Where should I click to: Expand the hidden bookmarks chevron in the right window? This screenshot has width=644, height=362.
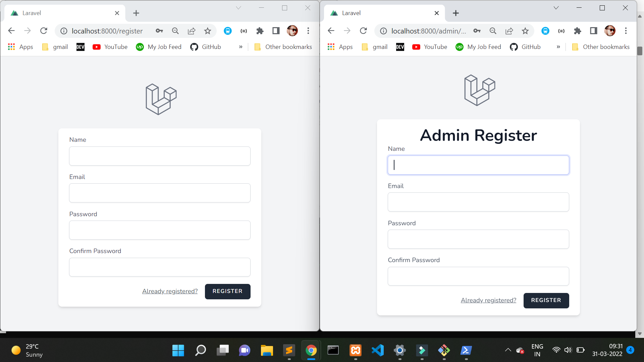(558, 47)
